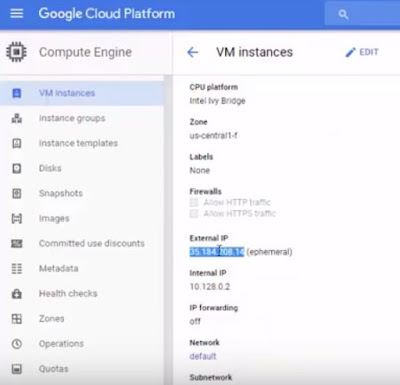The width and height of the screenshot is (400, 385).
Task: Click the VM instances page title
Action: 254,52
